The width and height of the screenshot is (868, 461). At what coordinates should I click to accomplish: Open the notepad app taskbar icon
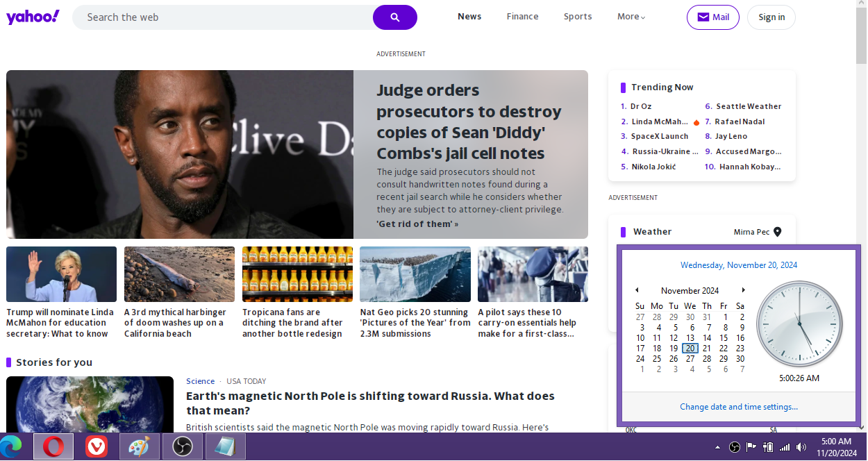coord(225,446)
